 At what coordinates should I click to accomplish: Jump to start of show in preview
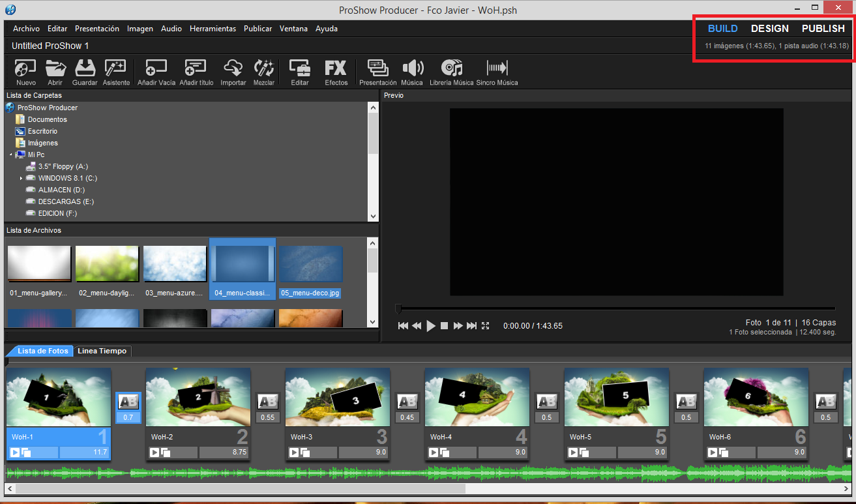(x=403, y=326)
